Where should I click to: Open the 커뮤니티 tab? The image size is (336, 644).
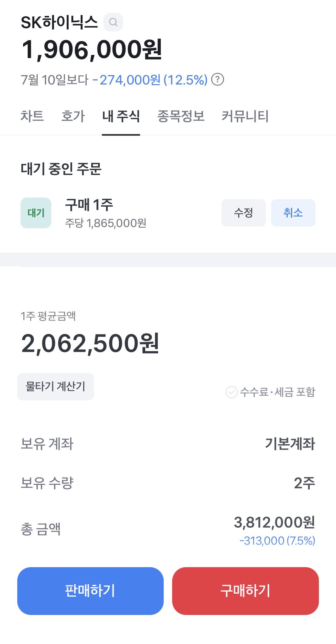pos(245,116)
